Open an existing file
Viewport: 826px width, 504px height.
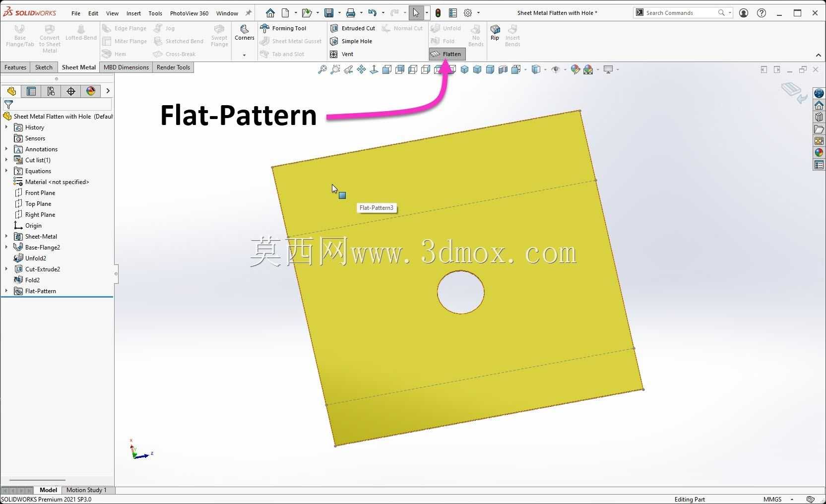pyautogui.click(x=307, y=13)
